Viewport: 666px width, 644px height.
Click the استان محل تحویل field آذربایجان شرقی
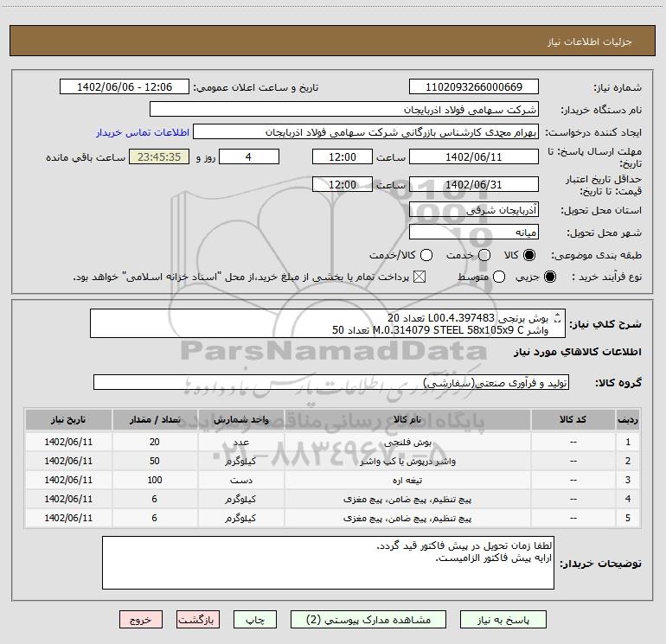pos(474,209)
